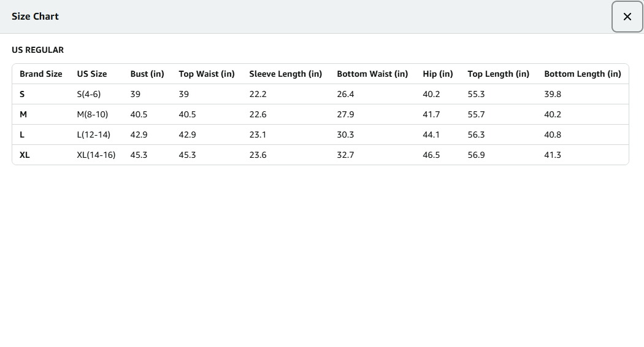Click the US REGULAR heading
The width and height of the screenshot is (644, 347).
click(37, 50)
